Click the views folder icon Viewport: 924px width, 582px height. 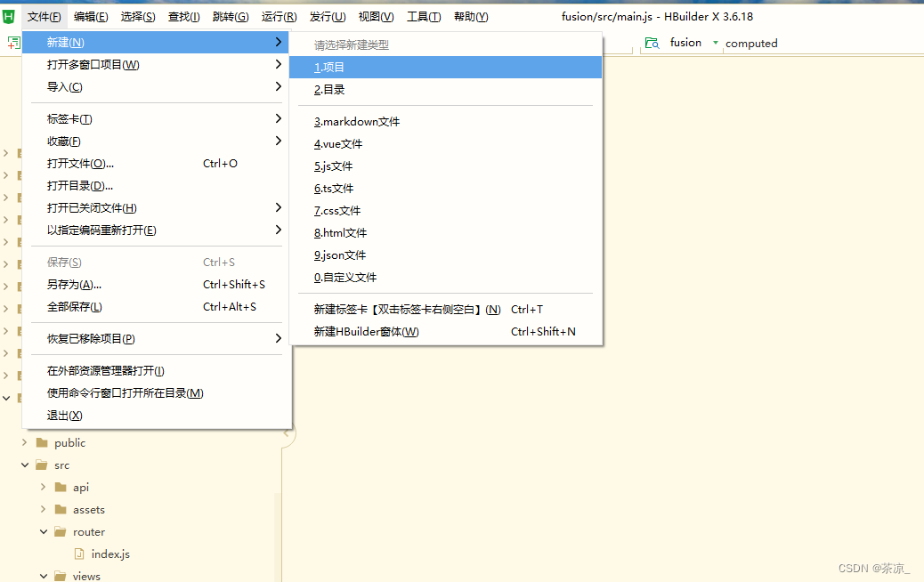click(x=61, y=576)
